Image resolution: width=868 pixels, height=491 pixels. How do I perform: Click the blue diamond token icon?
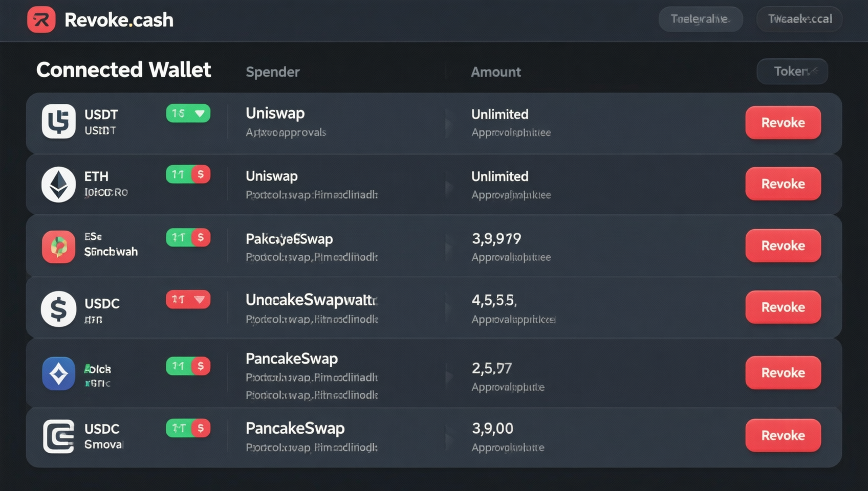pos(58,373)
